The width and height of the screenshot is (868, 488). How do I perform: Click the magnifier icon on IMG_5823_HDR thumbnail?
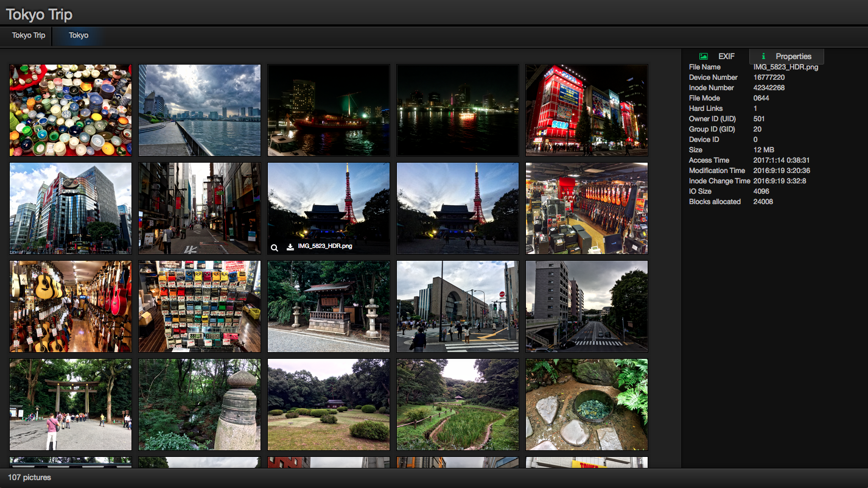[x=275, y=247]
